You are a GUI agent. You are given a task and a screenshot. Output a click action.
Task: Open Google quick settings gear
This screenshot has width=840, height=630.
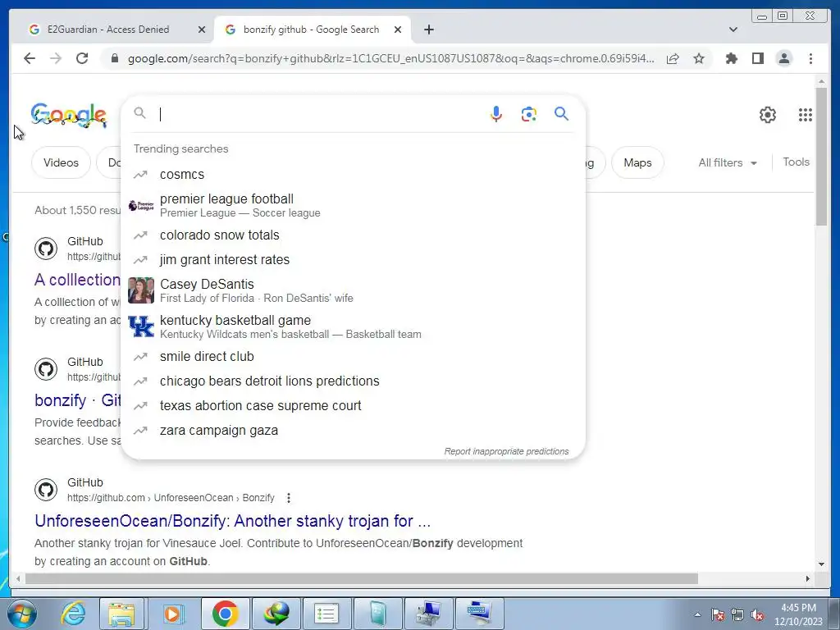click(768, 115)
